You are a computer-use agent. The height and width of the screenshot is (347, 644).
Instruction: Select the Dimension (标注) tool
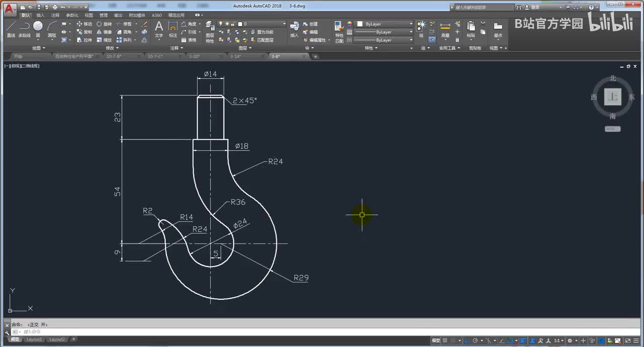tap(173, 29)
